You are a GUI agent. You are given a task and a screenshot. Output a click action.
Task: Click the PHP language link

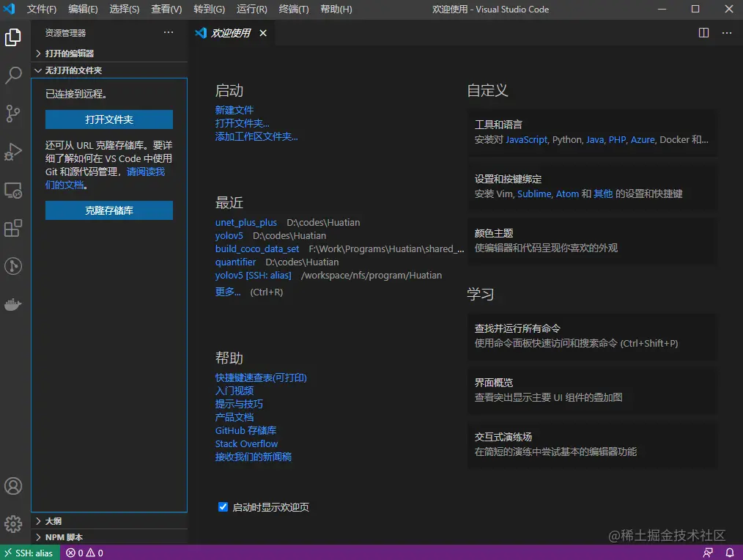tap(617, 139)
